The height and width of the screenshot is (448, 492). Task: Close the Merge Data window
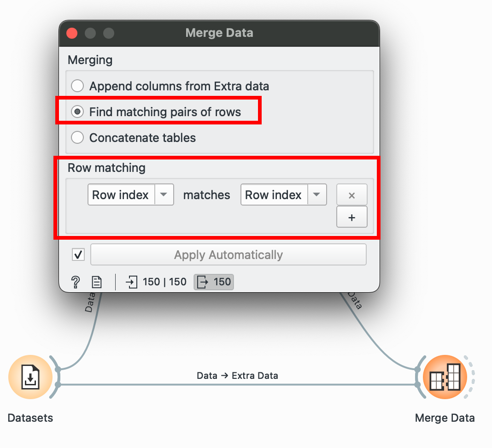[x=72, y=33]
